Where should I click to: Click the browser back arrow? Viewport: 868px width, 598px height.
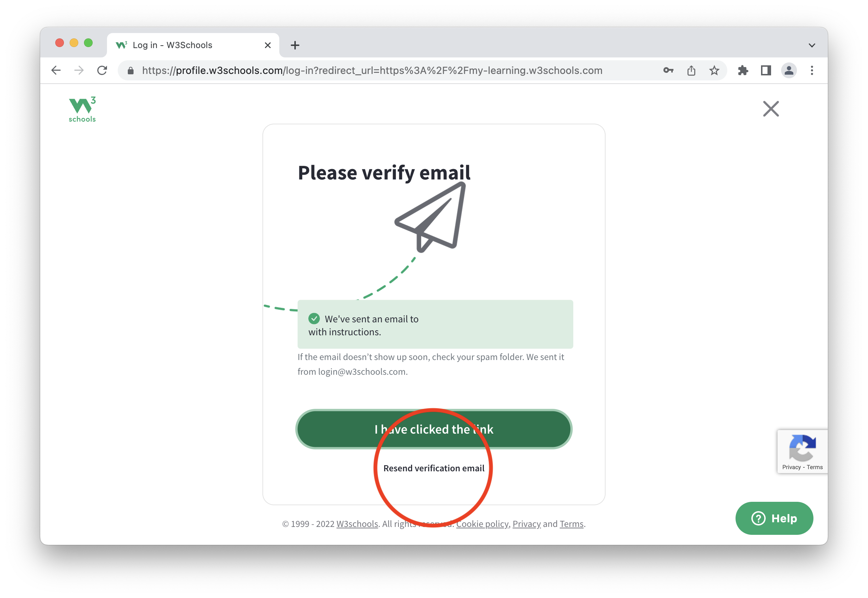point(56,70)
